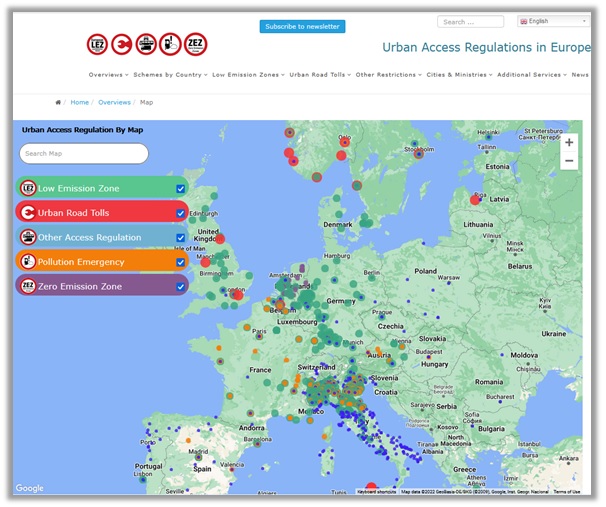This screenshot has height=507, width=606.
Task: Expand the Urban Road Tolls menu
Action: click(320, 75)
